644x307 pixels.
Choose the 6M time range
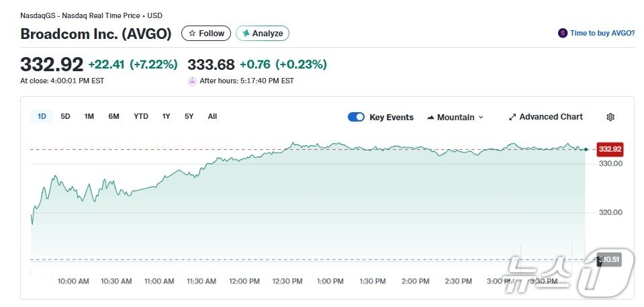[113, 116]
